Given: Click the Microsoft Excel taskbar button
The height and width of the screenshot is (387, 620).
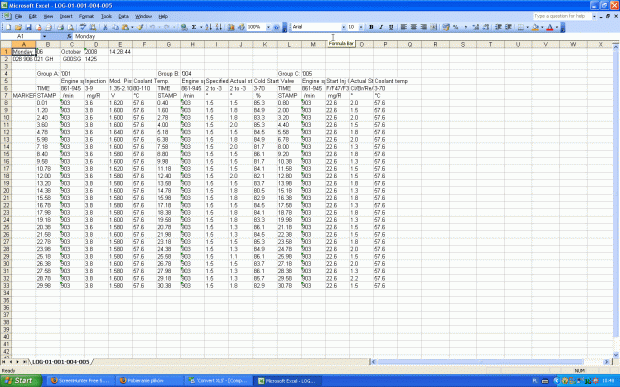Looking at the screenshot, I should click(x=287, y=381).
